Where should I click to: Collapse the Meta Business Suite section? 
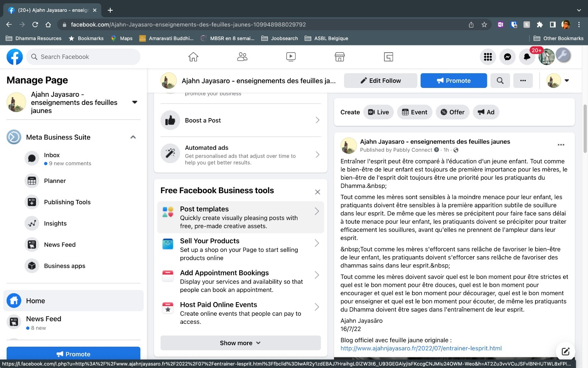pos(133,137)
